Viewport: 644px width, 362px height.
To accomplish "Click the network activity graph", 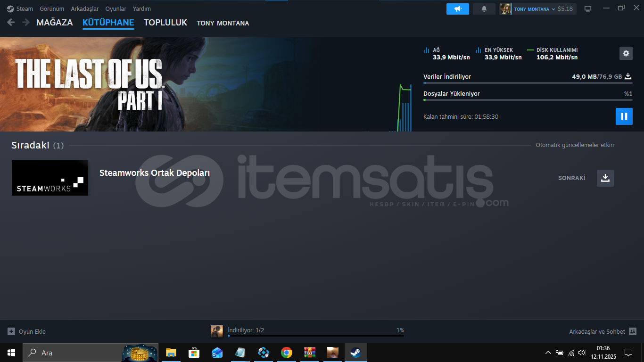I will (x=401, y=107).
